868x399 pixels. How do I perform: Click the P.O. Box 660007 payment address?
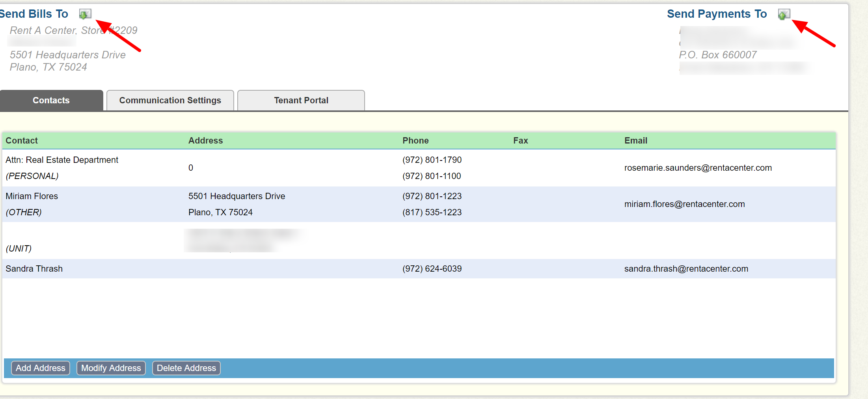pyautogui.click(x=717, y=55)
